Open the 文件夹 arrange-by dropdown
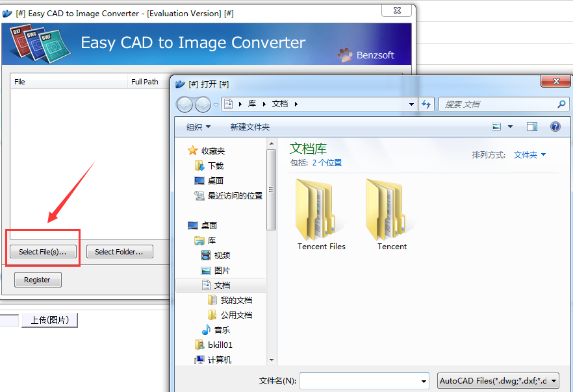The height and width of the screenshot is (392, 573). pos(529,155)
